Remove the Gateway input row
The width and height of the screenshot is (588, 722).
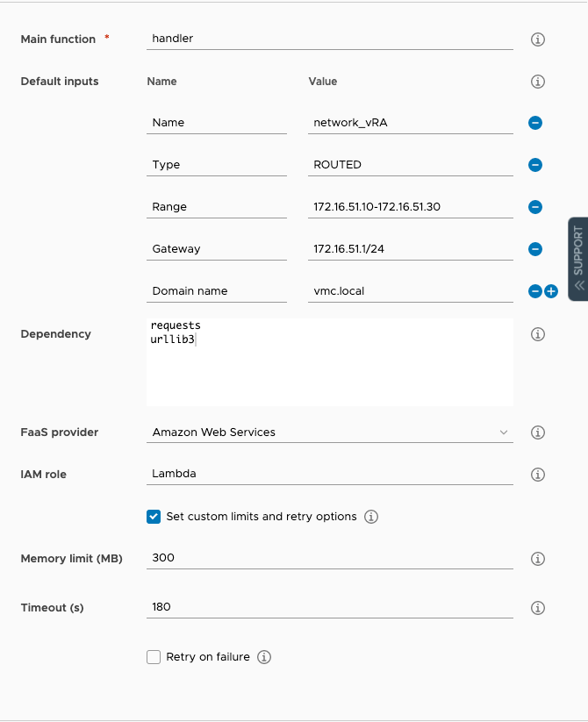[535, 249]
